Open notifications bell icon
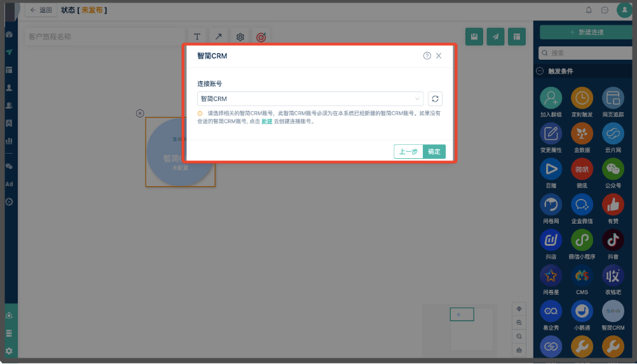The image size is (637, 364). [x=589, y=10]
